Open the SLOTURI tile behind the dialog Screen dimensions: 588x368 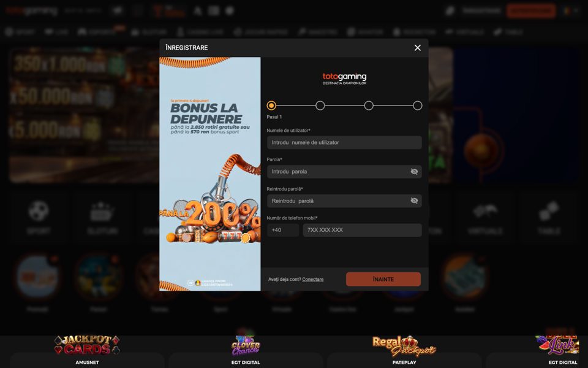tap(102, 217)
